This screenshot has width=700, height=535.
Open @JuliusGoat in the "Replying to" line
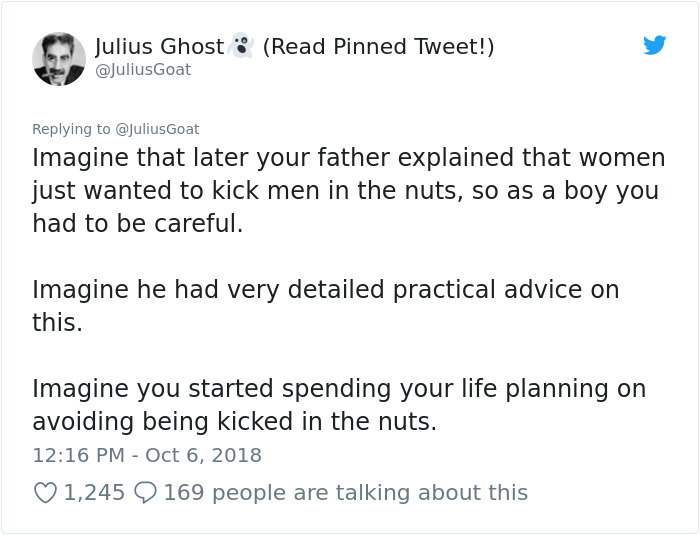157,129
